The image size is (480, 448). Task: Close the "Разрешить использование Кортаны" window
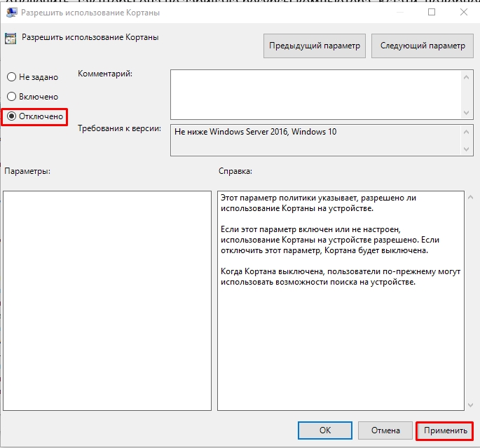(x=464, y=12)
